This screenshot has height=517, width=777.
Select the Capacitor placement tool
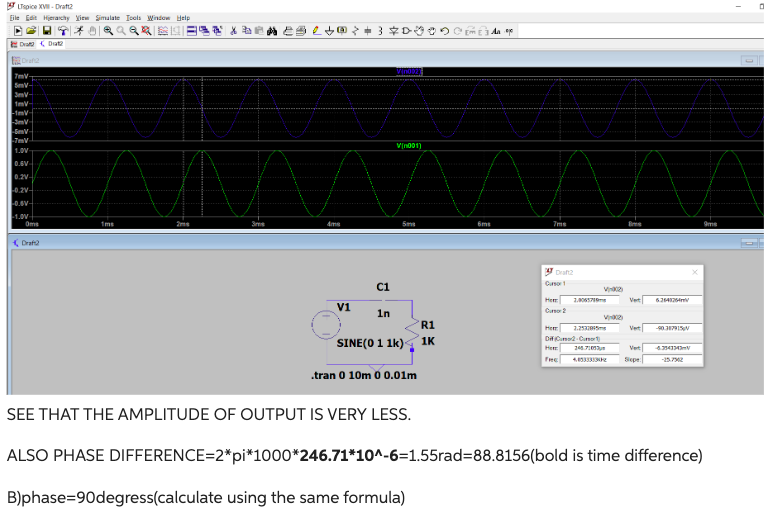[x=368, y=31]
